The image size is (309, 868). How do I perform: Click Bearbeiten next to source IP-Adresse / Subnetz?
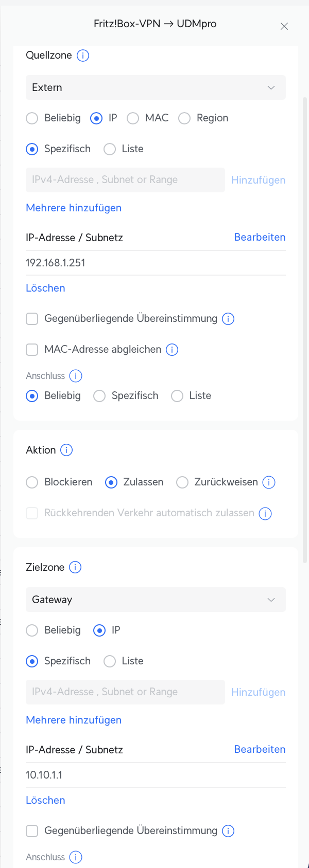click(260, 237)
